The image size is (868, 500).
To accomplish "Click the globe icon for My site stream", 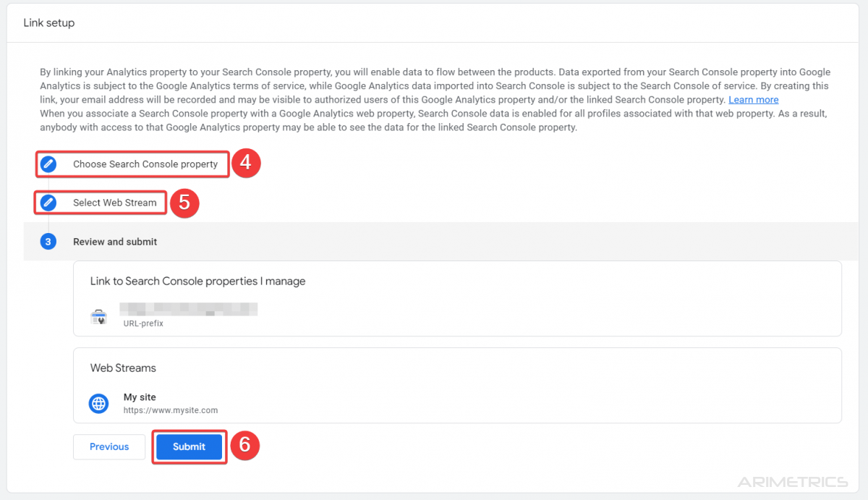I will (98, 403).
